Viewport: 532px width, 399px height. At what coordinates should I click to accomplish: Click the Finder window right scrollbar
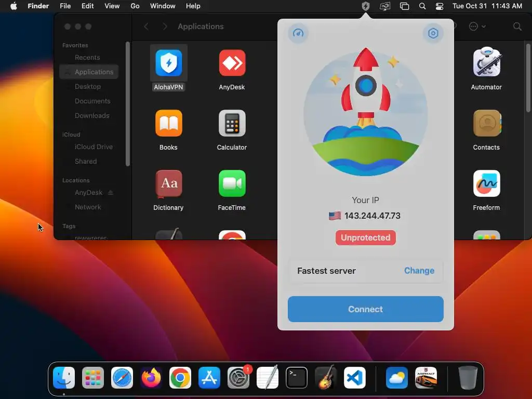pyautogui.click(x=528, y=78)
